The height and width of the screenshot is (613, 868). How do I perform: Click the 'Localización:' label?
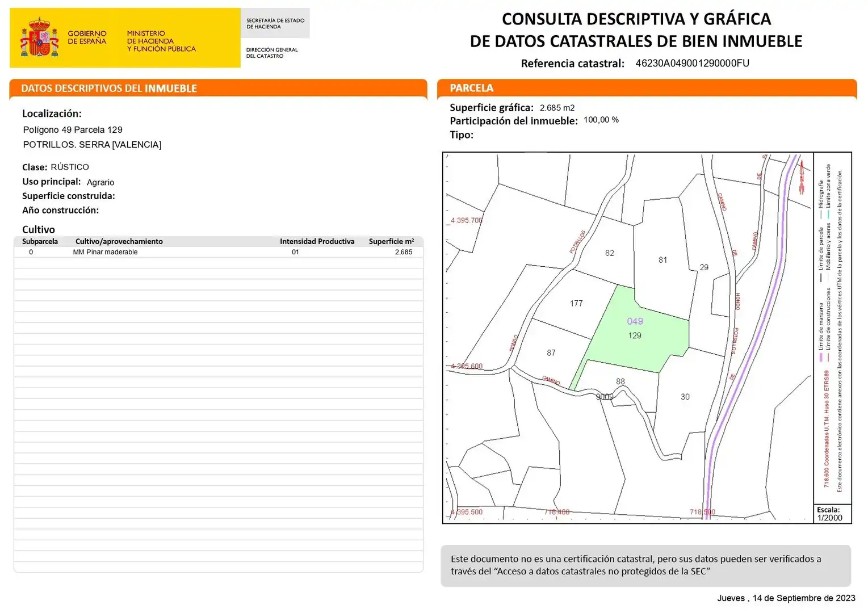[x=52, y=114]
